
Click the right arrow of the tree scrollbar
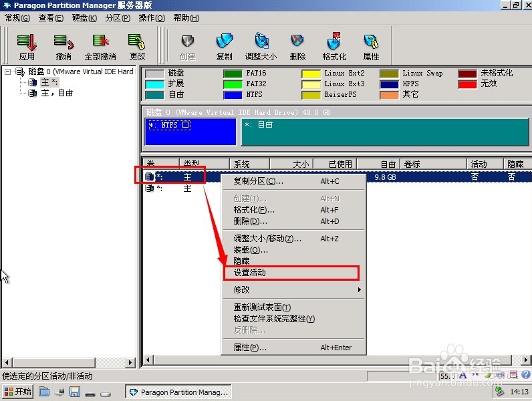pyautogui.click(x=130, y=362)
